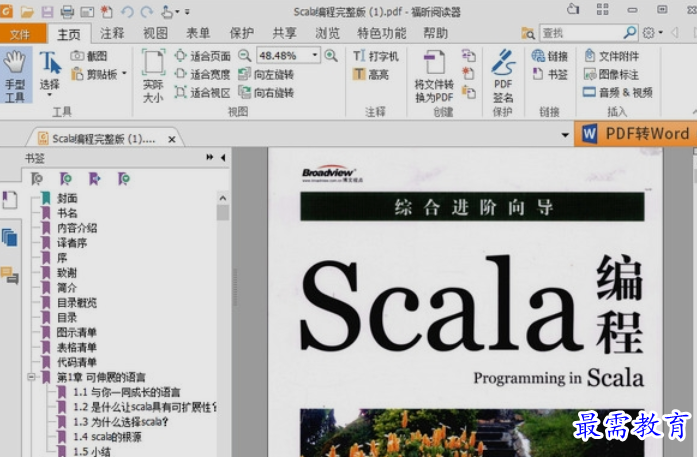The image size is (697, 457).
Task: Open the zoom percentage dropdown 48.48%
Action: [x=315, y=55]
